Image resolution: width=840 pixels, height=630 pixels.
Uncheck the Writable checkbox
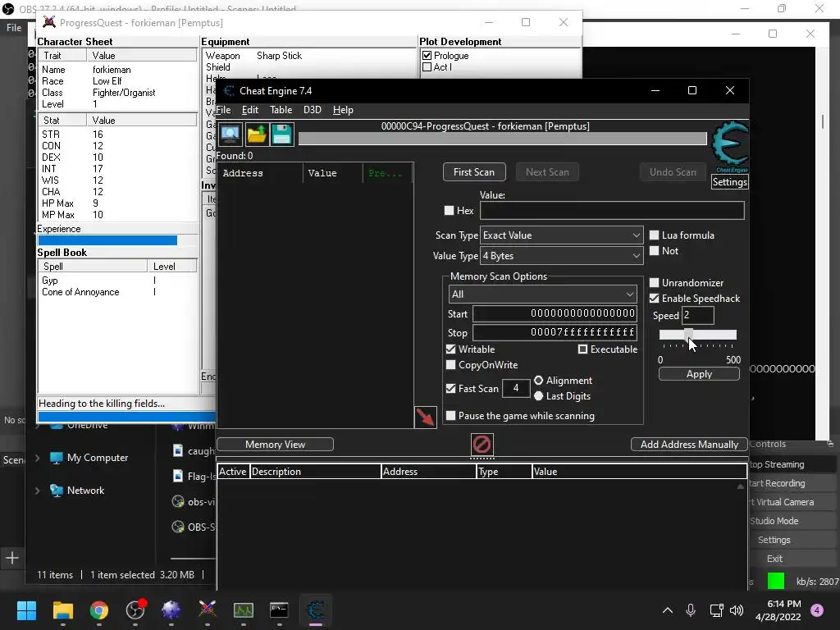pos(451,349)
